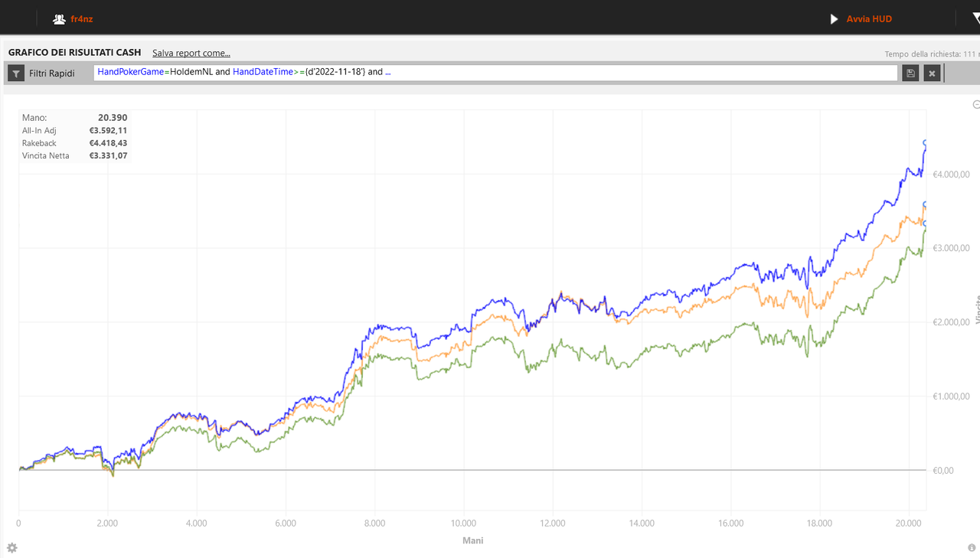Click the 16.000 hands axis tick label
980x558 pixels.
coord(730,524)
